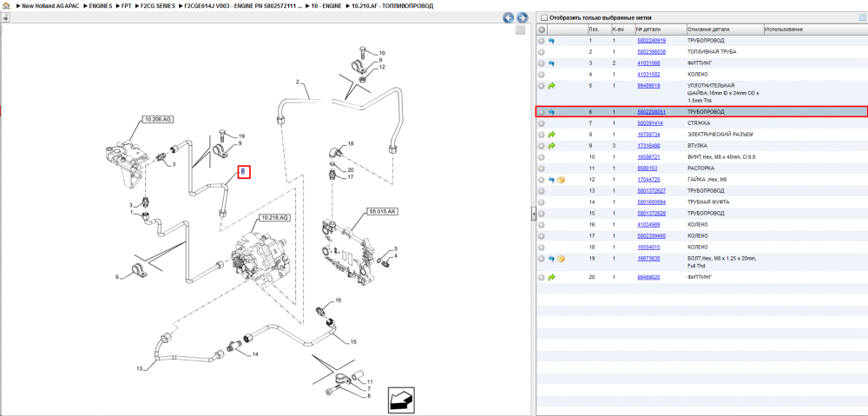Open part number 16504015 link
Viewport: 868px width, 416px height.
click(648, 247)
